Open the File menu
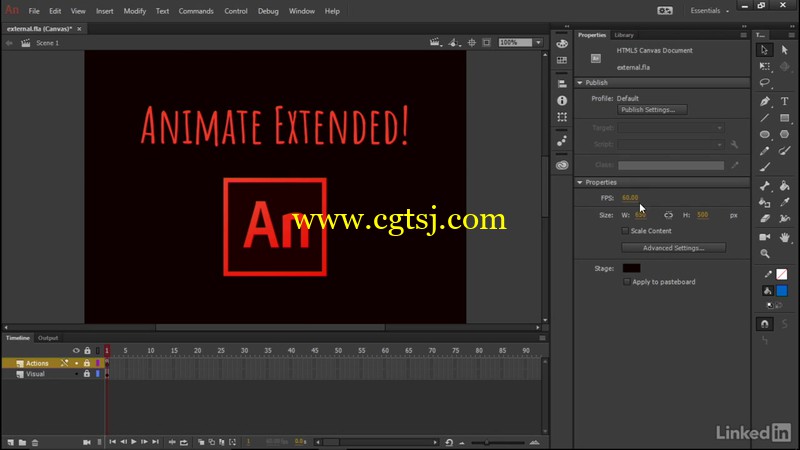The width and height of the screenshot is (800, 450). pos(34,11)
